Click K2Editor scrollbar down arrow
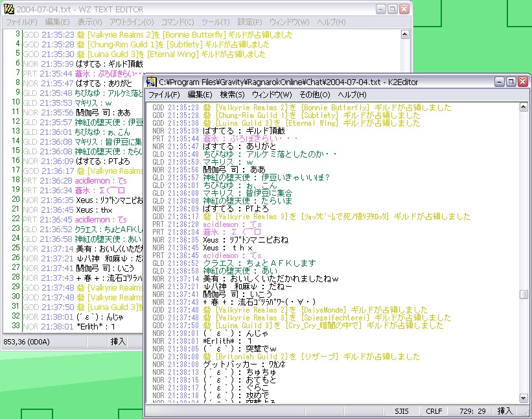 click(524, 398)
